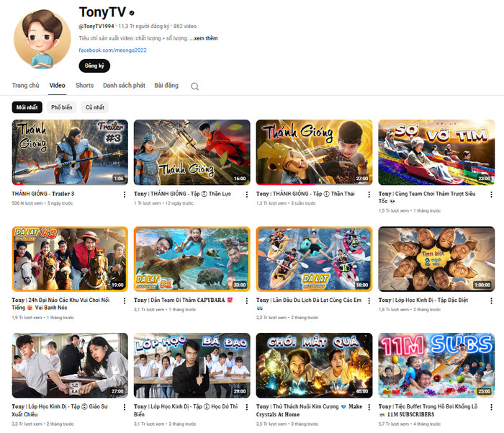Click the 11,3 Tr người đăng ký text

pyautogui.click(x=144, y=27)
